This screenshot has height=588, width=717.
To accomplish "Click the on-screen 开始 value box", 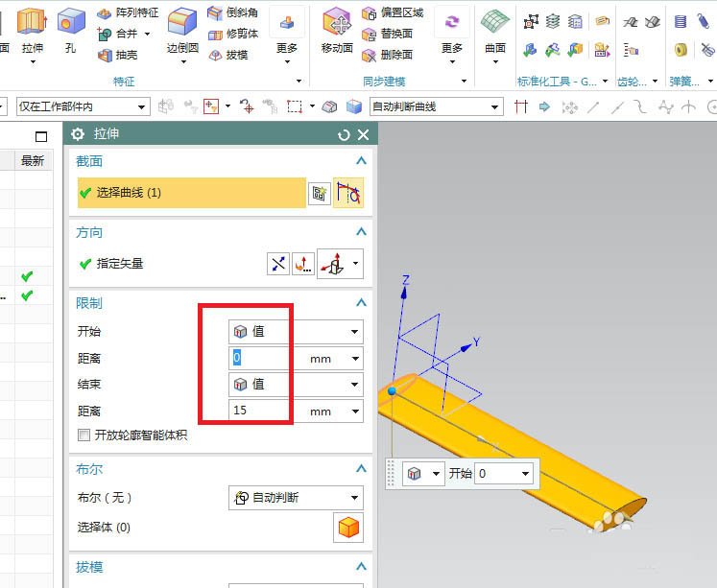I will (x=496, y=474).
